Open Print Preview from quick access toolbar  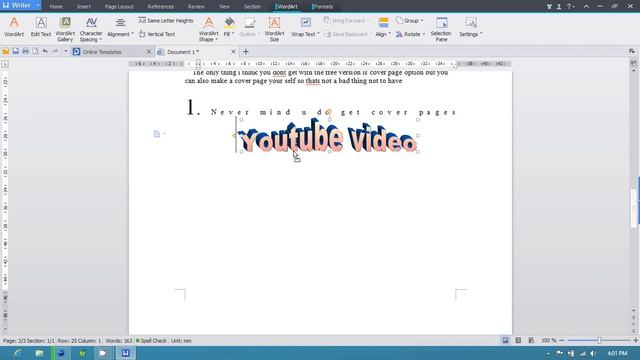click(35, 51)
